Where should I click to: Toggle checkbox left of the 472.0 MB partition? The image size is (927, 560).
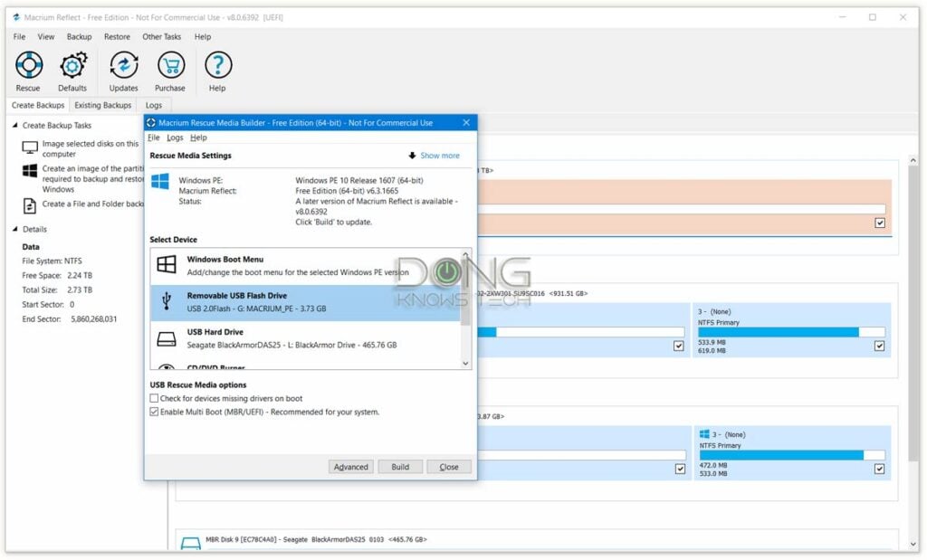click(x=680, y=469)
